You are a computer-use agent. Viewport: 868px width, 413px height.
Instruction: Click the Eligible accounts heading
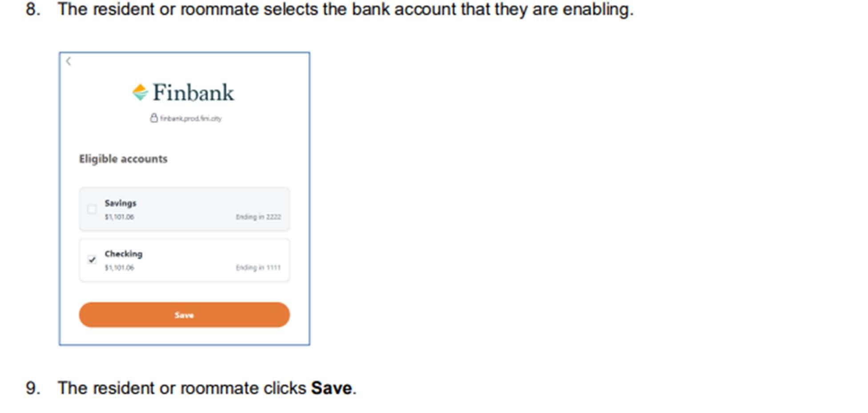coord(123,159)
